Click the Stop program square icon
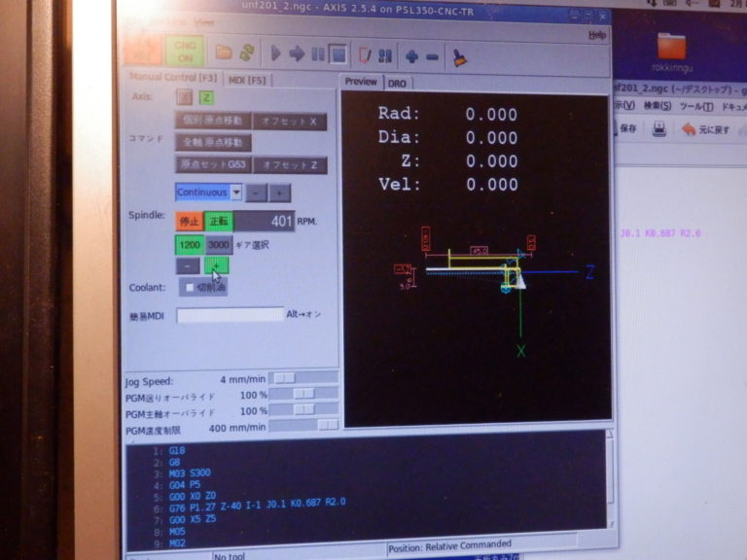Viewport: 747px width, 560px height. tap(338, 54)
